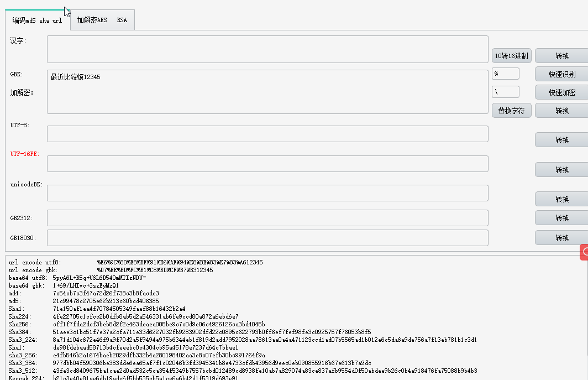Click the Sha224 hash value

145,316
